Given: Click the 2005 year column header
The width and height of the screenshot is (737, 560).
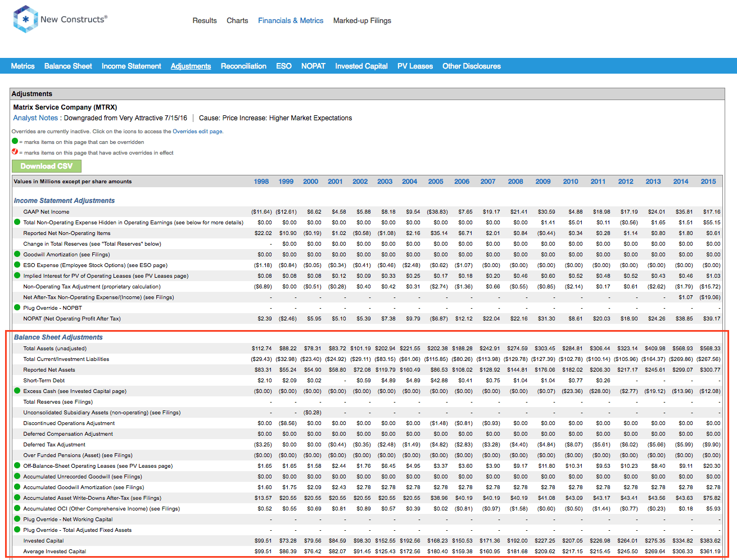Looking at the screenshot, I should coord(436,182).
